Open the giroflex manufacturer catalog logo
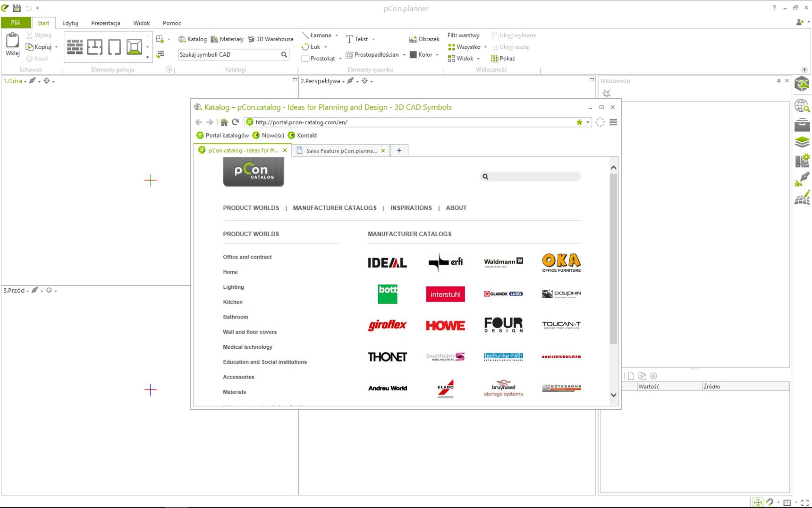 [x=387, y=325]
